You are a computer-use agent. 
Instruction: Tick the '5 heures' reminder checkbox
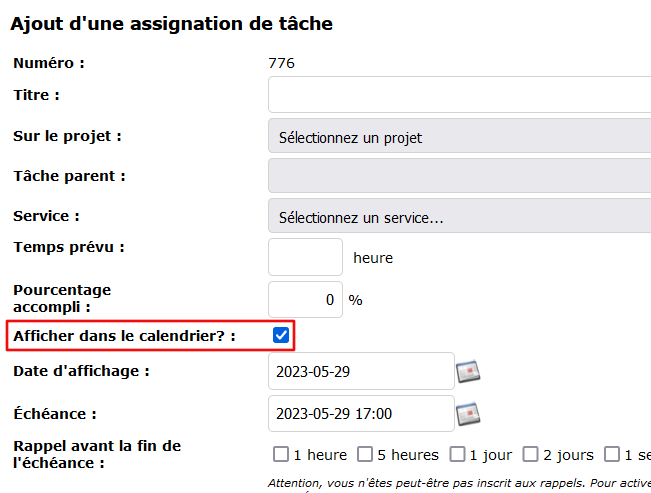point(365,455)
